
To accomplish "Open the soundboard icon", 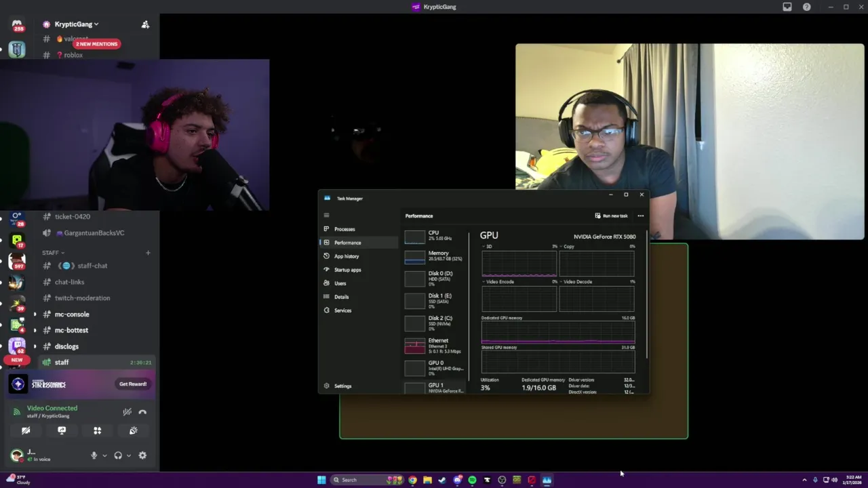I will pyautogui.click(x=134, y=430).
